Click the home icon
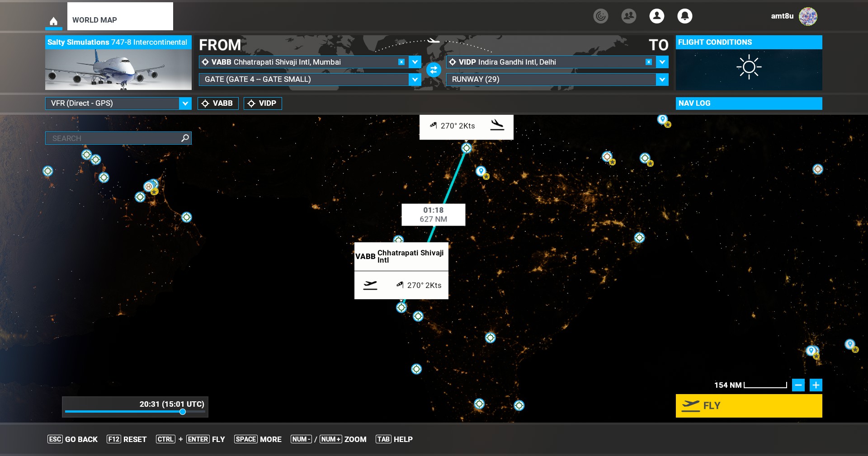Viewport: 868px width, 456px height. (53, 20)
